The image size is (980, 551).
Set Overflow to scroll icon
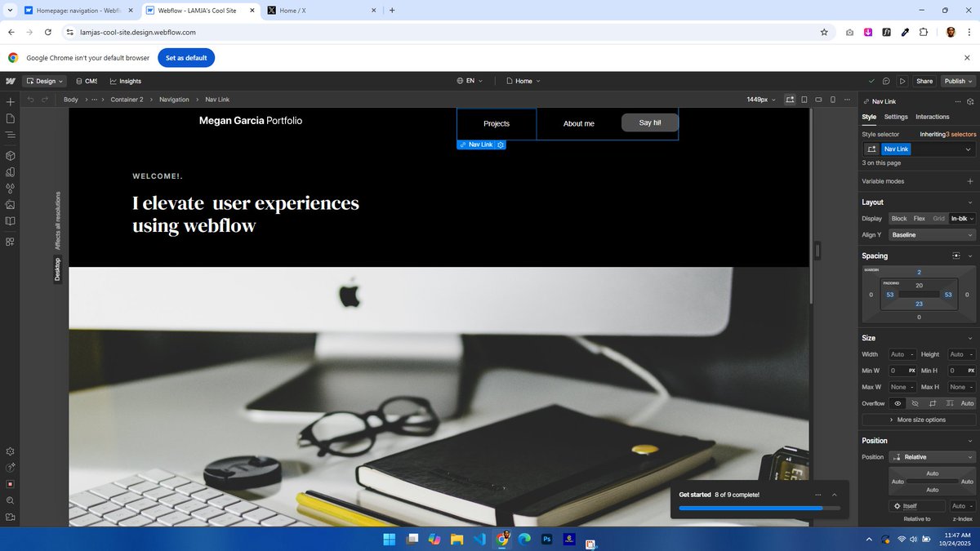pyautogui.click(x=949, y=403)
